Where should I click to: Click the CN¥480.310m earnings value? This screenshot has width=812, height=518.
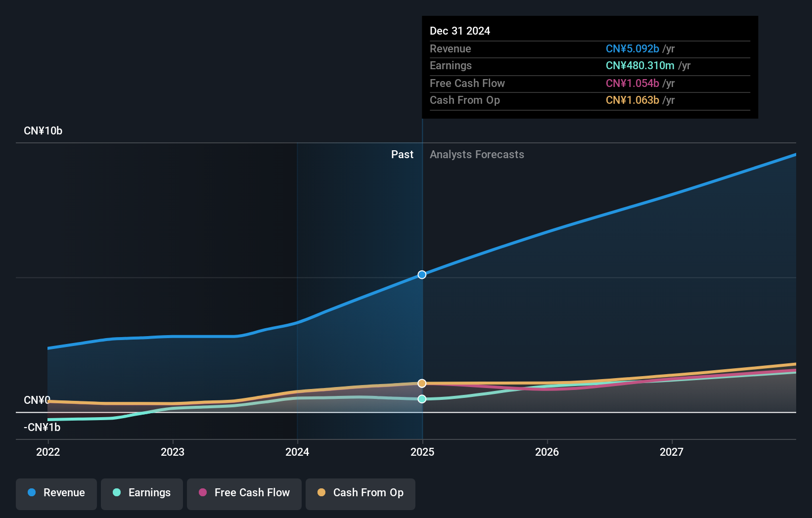[640, 66]
